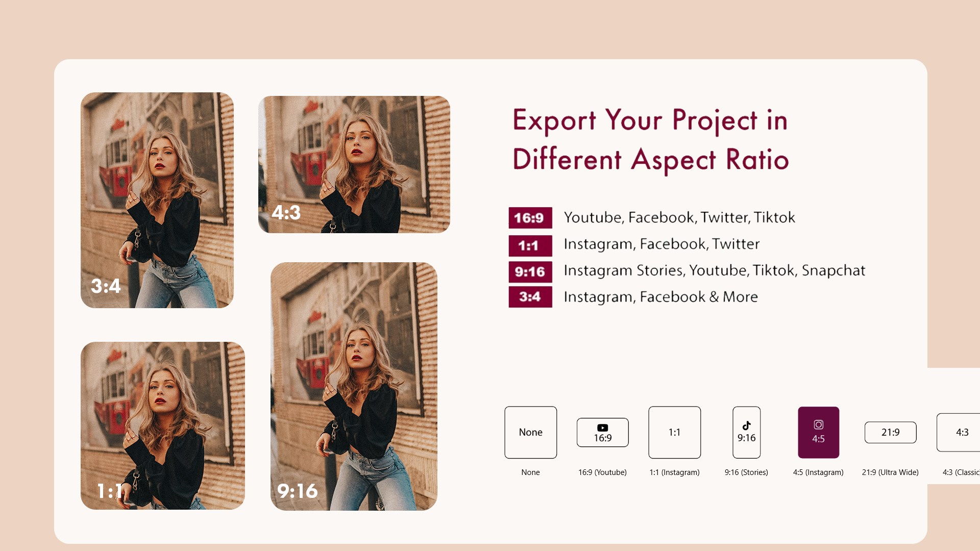This screenshot has height=551, width=980.
Task: Open the 9:16 tall preview image
Action: click(354, 386)
